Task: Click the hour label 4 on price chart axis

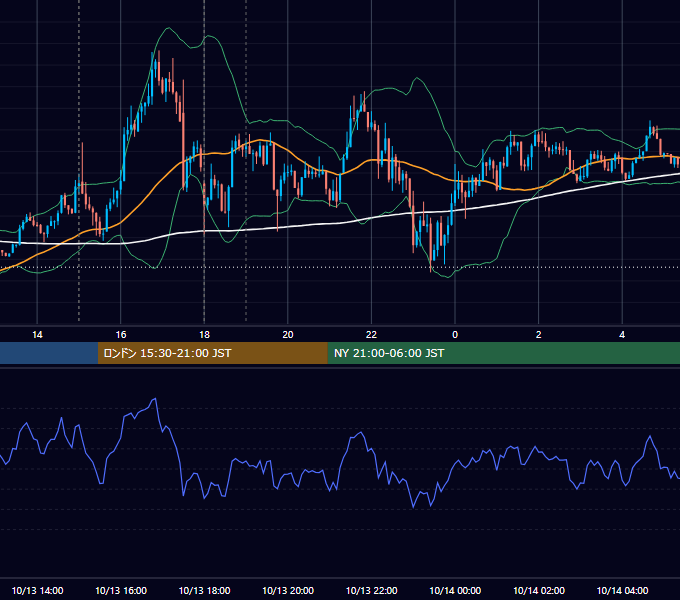Action: [x=622, y=335]
